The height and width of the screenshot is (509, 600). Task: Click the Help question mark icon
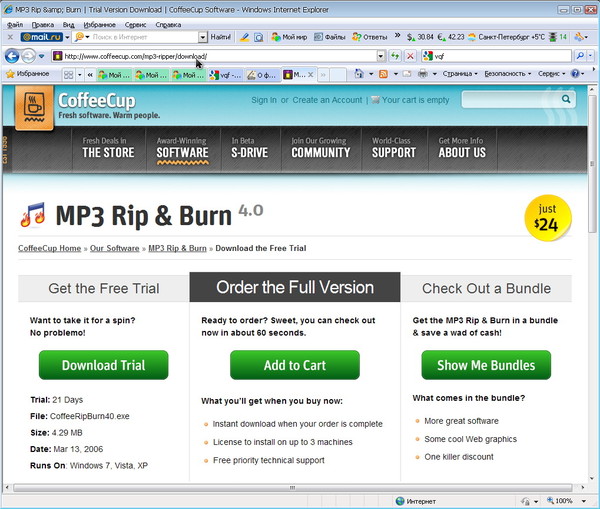[575, 73]
